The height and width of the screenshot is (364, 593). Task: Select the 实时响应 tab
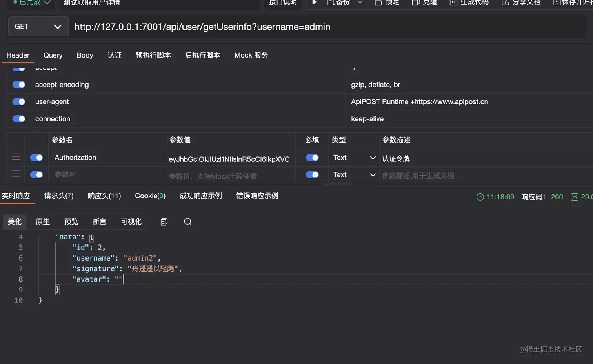tap(16, 196)
